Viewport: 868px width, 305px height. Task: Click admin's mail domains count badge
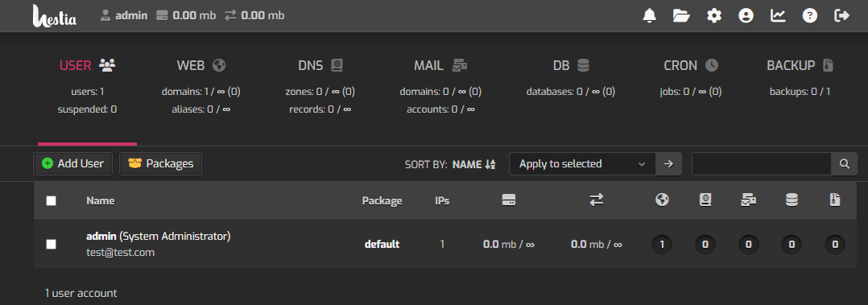coord(749,244)
